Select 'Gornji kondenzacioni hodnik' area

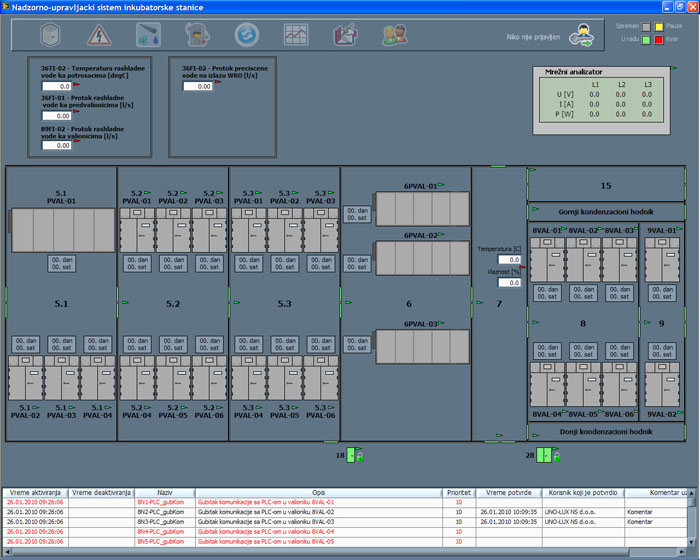pos(606,212)
